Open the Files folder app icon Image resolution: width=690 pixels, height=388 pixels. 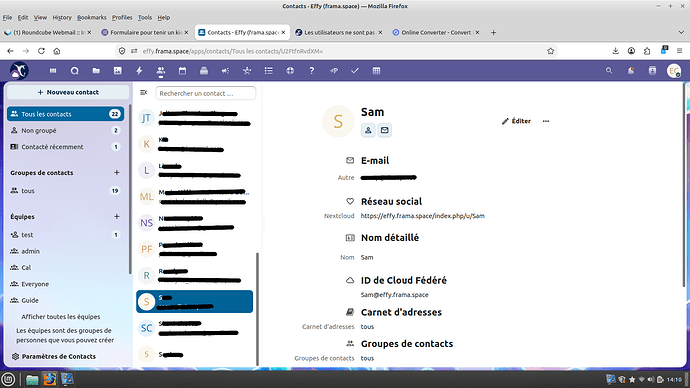tap(96, 71)
